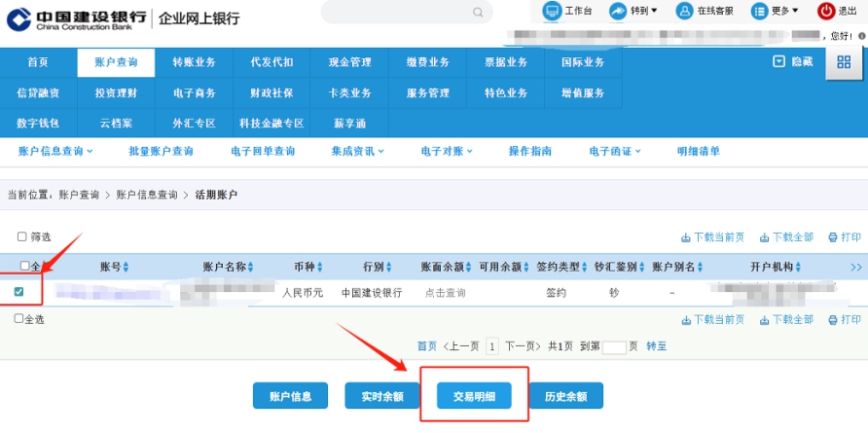
Task: Open 票据业务 menu tab
Action: pyautogui.click(x=505, y=62)
